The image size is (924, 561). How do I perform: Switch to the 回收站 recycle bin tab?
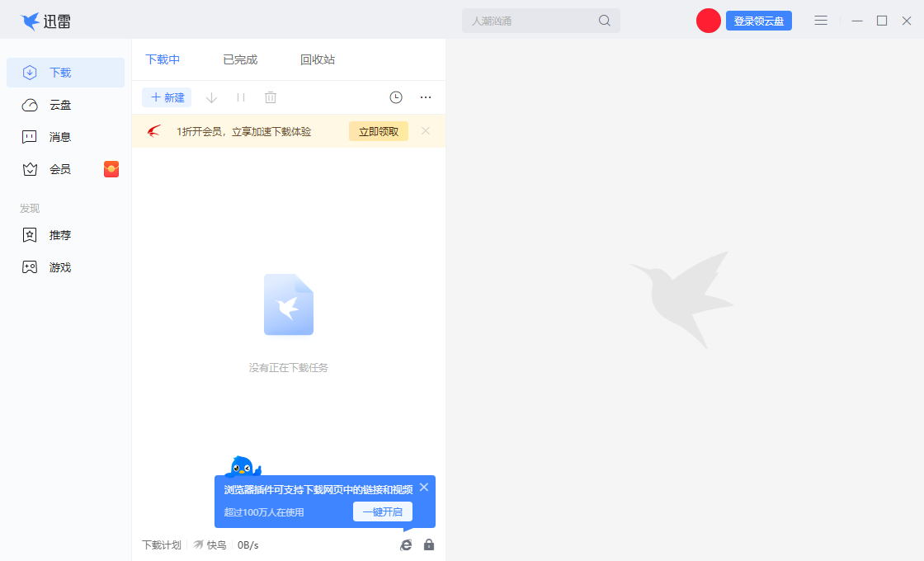point(318,59)
